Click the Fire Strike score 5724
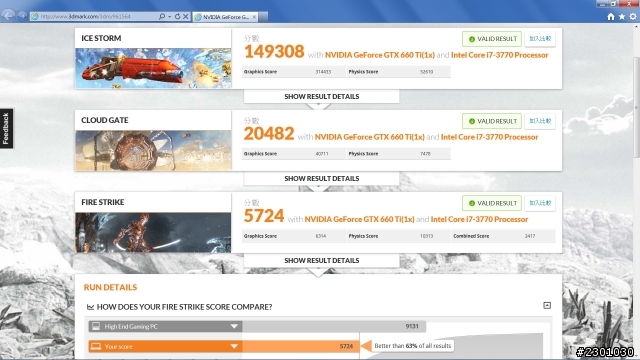Image resolution: width=640 pixels, height=360 pixels. (264, 216)
